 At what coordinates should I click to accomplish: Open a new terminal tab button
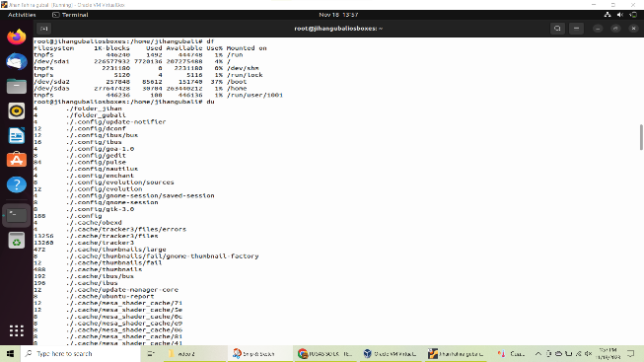[44, 29]
